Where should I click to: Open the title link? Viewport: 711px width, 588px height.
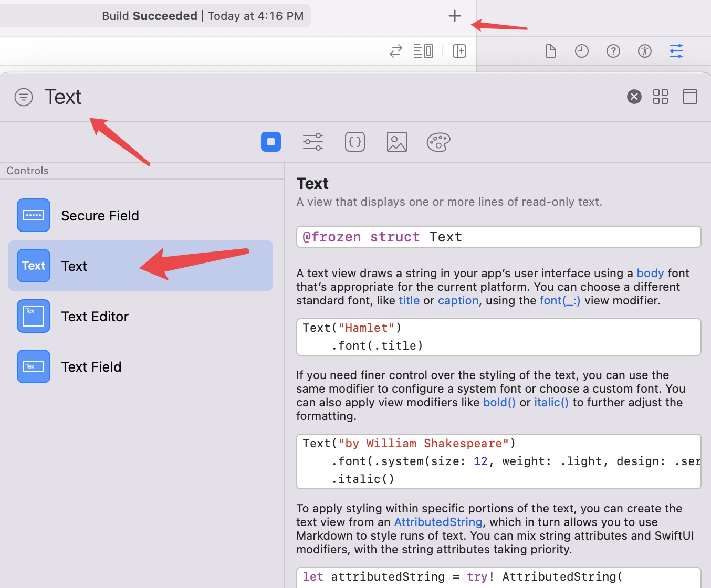pos(409,300)
